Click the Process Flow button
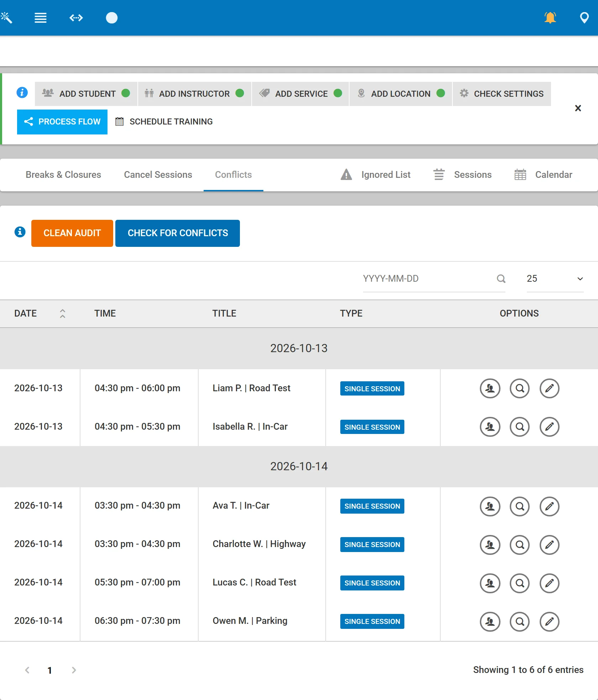The width and height of the screenshot is (598, 700). tap(62, 122)
